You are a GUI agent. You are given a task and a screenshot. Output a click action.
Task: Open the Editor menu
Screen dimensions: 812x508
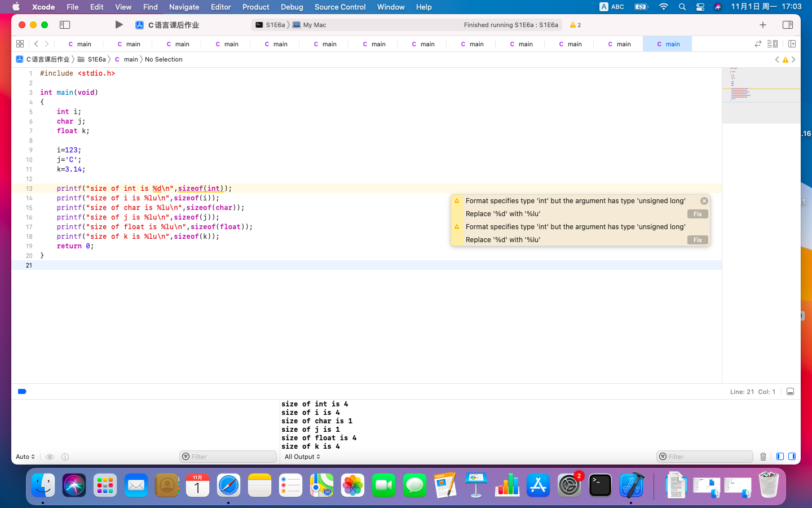pos(220,7)
